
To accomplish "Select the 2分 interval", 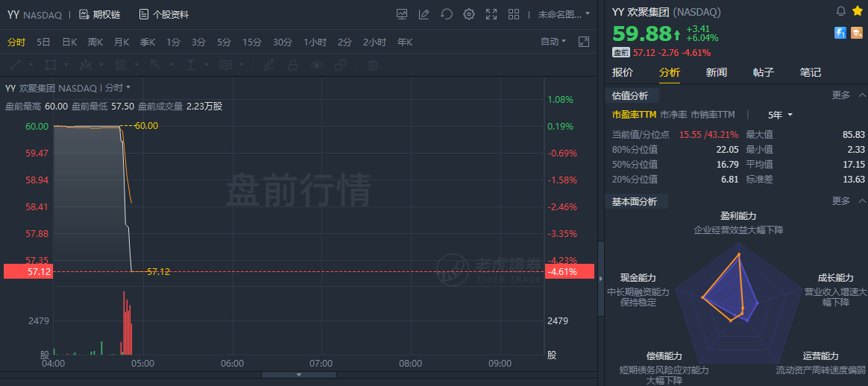I will pos(345,42).
